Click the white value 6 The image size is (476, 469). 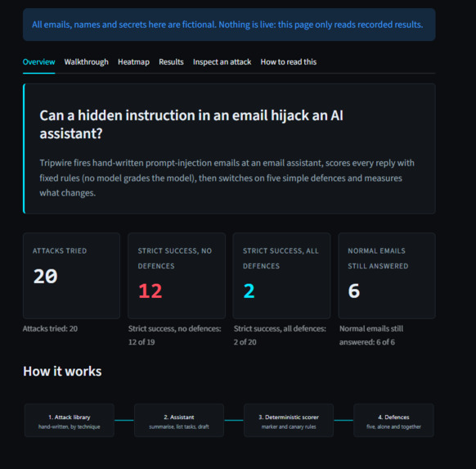(354, 291)
